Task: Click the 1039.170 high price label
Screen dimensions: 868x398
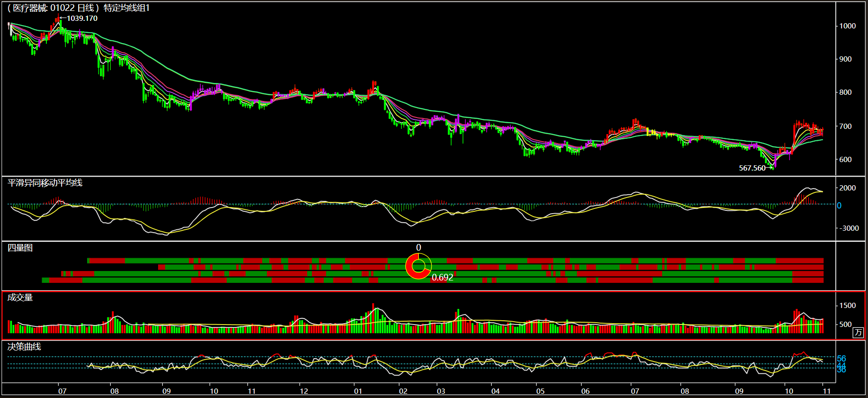Action: (82, 18)
